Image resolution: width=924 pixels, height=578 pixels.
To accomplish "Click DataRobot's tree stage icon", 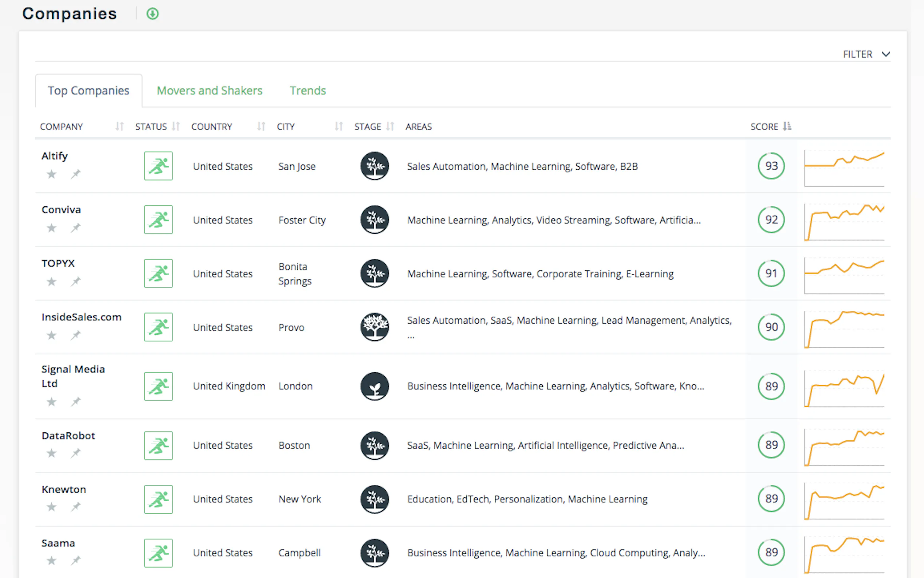I will pos(375,446).
